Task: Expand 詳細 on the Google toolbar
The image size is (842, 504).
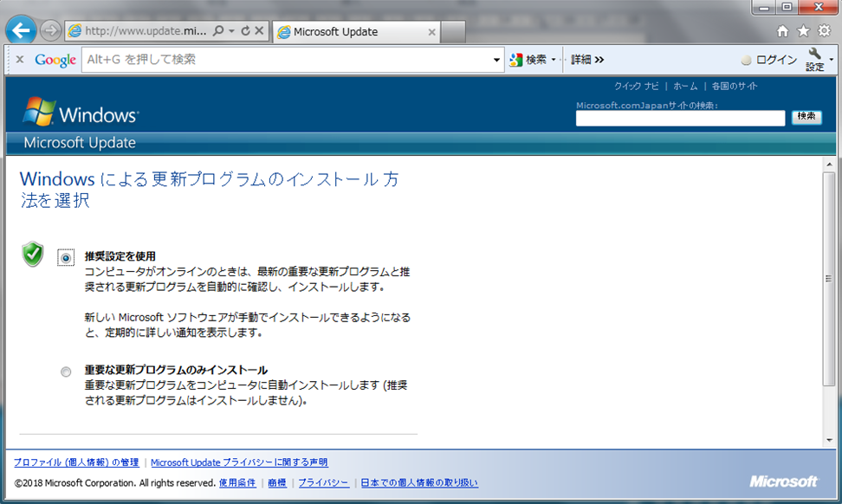Action: click(587, 60)
